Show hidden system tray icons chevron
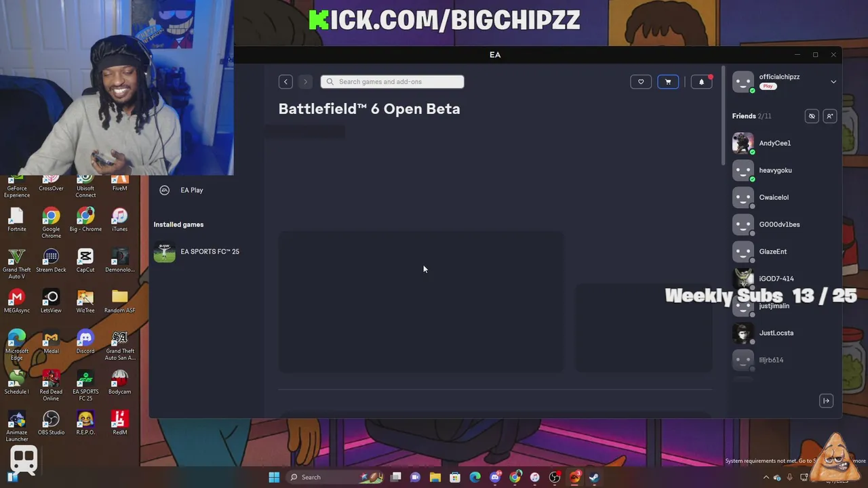Image resolution: width=868 pixels, height=488 pixels. (x=766, y=477)
